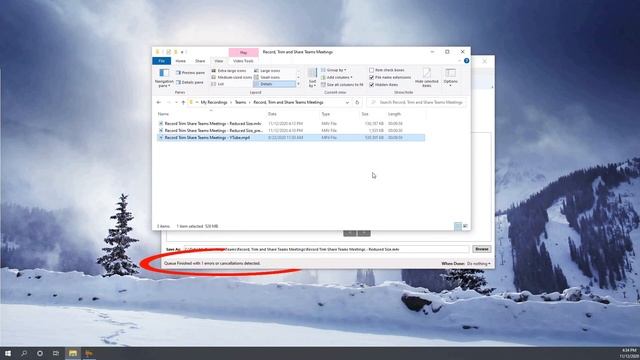Switch to details view from status bar
The image size is (640, 360).
[458, 226]
